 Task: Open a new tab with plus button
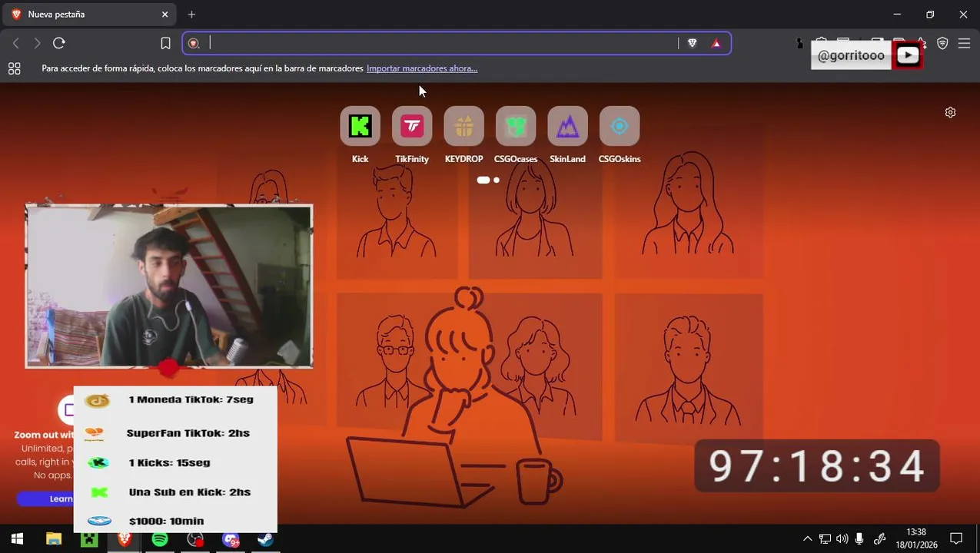pyautogui.click(x=191, y=14)
